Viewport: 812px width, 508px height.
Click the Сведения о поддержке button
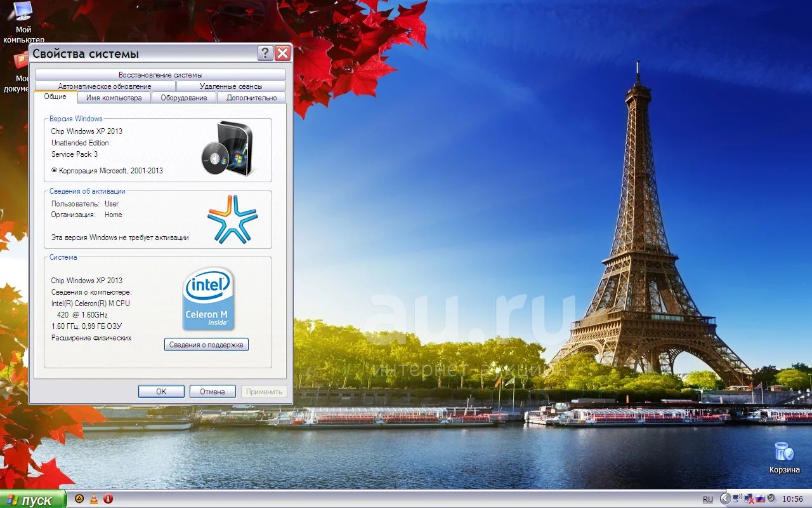point(206,345)
